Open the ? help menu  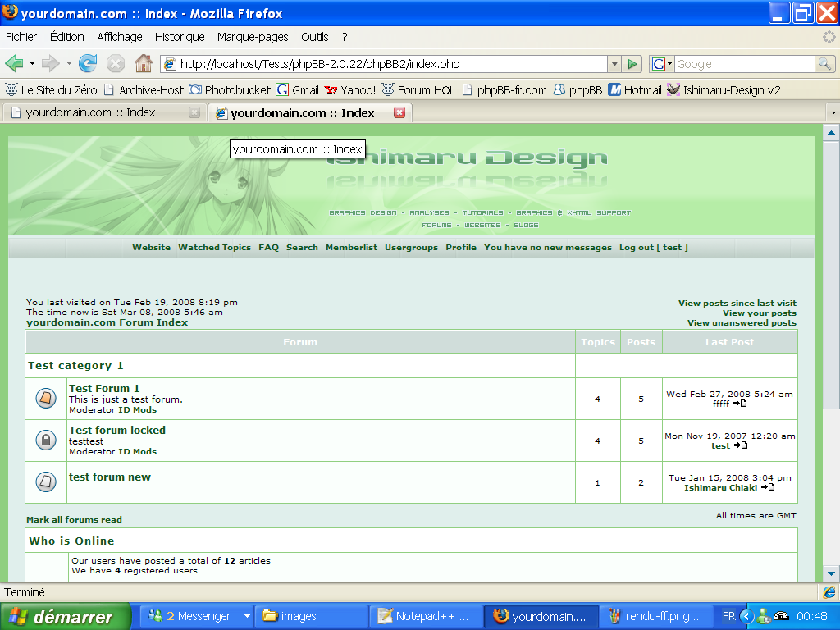345,37
